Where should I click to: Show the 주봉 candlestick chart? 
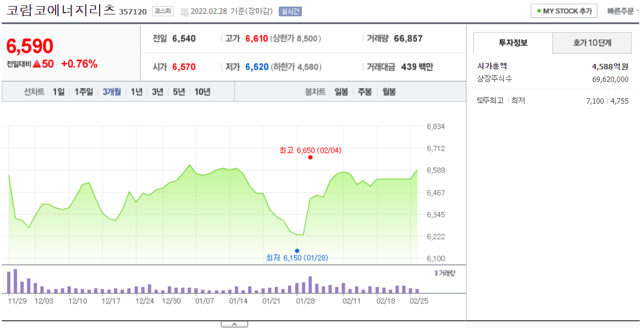365,92
